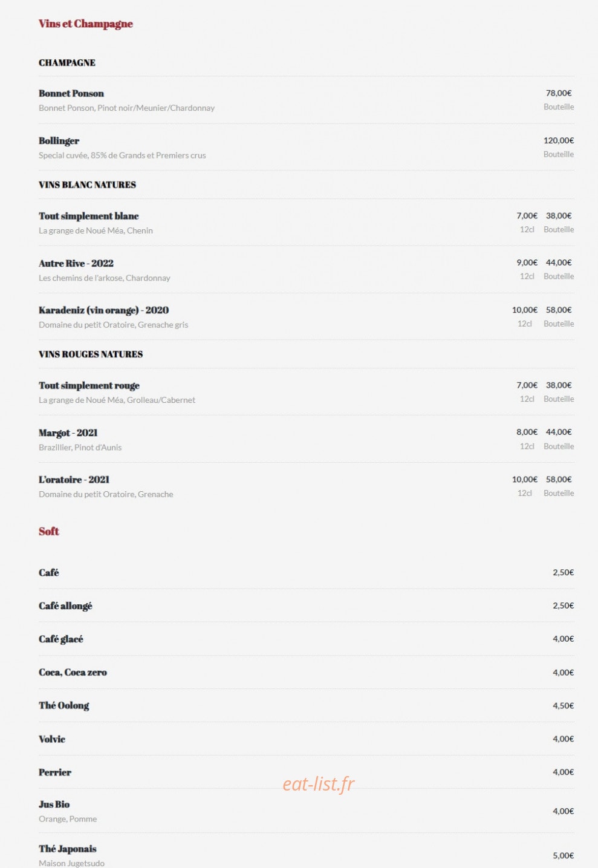The width and height of the screenshot is (598, 868).
Task: Click the Soft section heading
Action: (x=49, y=531)
